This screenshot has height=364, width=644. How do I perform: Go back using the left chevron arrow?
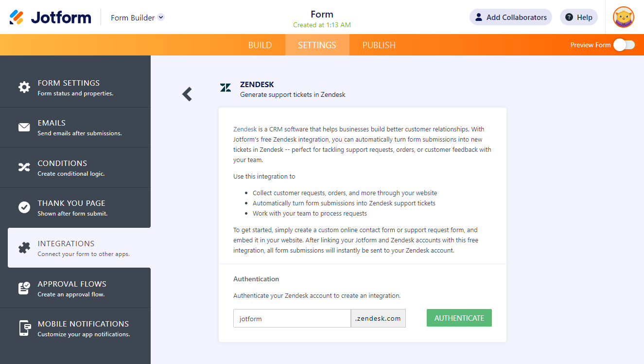click(187, 94)
